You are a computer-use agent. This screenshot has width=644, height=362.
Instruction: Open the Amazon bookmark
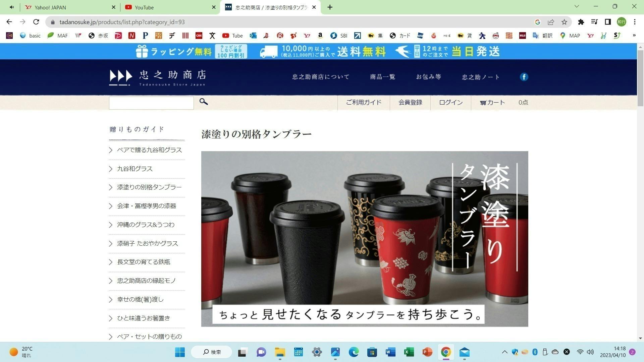[320, 36]
